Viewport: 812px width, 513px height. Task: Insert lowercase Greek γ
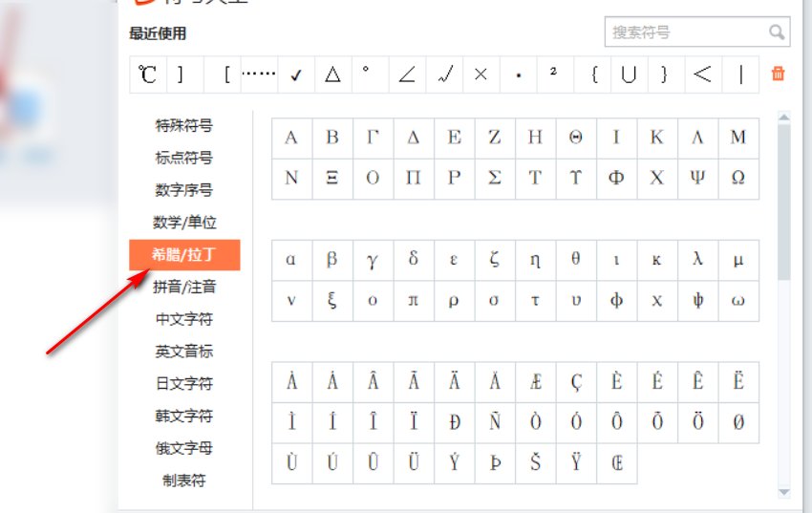(x=373, y=260)
